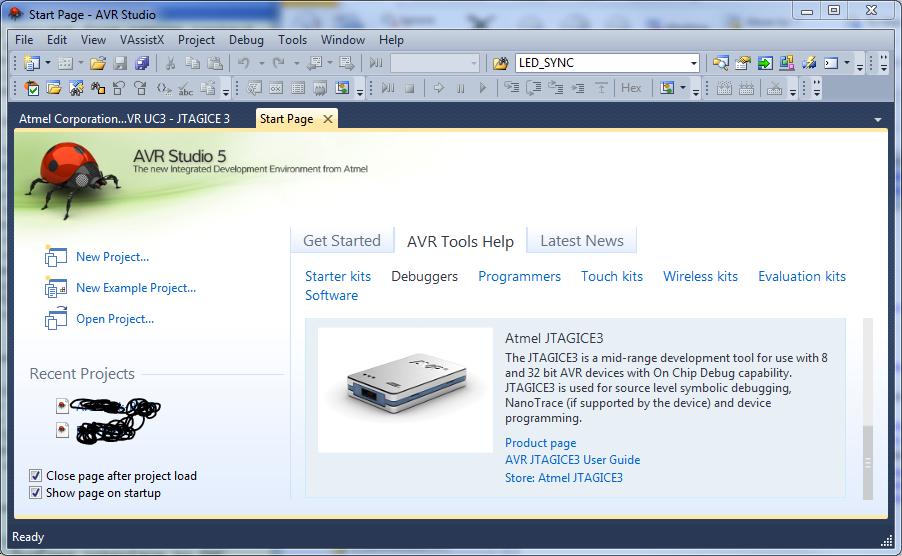Click the Pause debugging icon
This screenshot has width=902, height=556.
click(460, 88)
